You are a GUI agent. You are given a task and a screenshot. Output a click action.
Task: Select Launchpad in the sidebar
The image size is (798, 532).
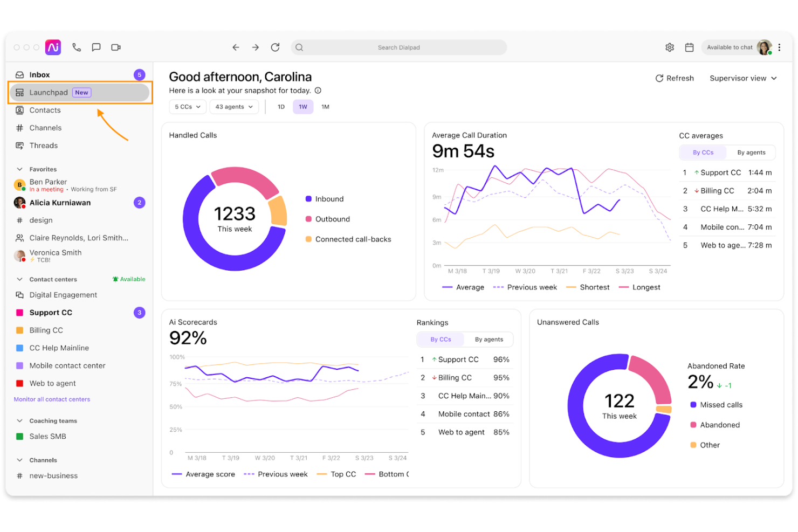click(x=49, y=93)
